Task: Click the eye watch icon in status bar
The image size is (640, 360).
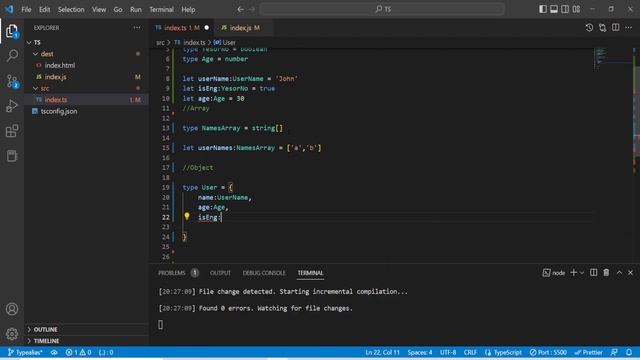Action: coord(54,352)
